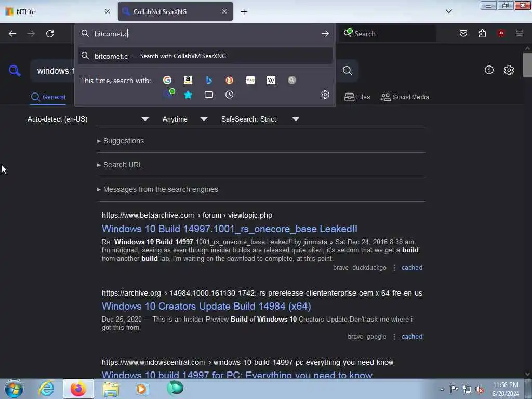Launch Internet Explorer from the taskbar
This screenshot has height=399, width=532.
coord(46,389)
